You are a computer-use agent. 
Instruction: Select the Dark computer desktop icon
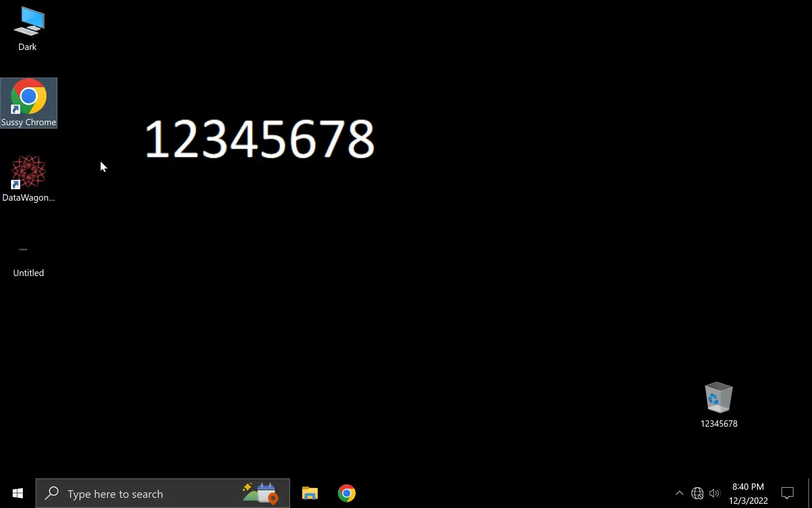tap(28, 21)
